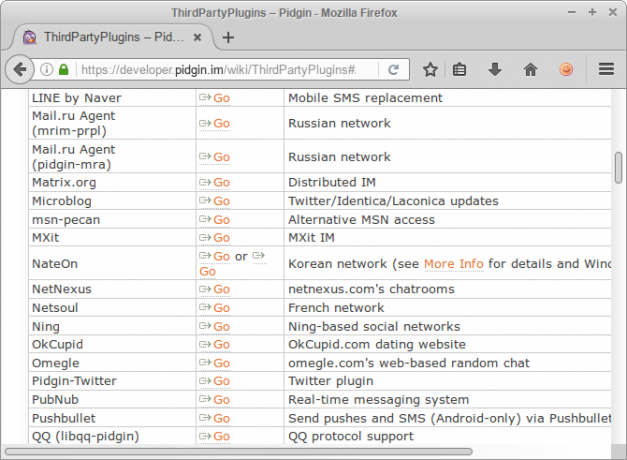
Task: Open the More Info link for NateOn
Action: [x=454, y=264]
